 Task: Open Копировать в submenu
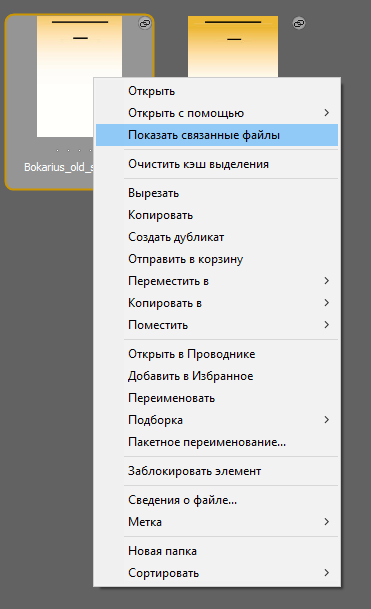pyautogui.click(x=217, y=303)
